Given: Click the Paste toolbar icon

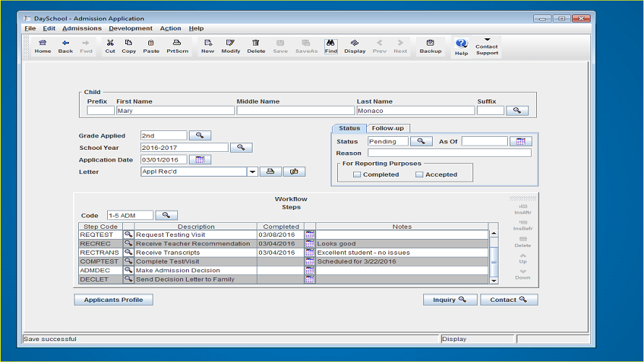Looking at the screenshot, I should [151, 46].
